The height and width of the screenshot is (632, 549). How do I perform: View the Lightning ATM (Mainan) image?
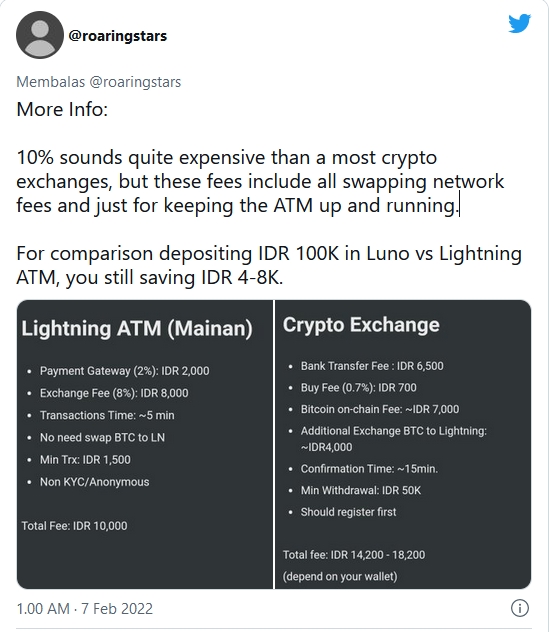click(x=145, y=444)
